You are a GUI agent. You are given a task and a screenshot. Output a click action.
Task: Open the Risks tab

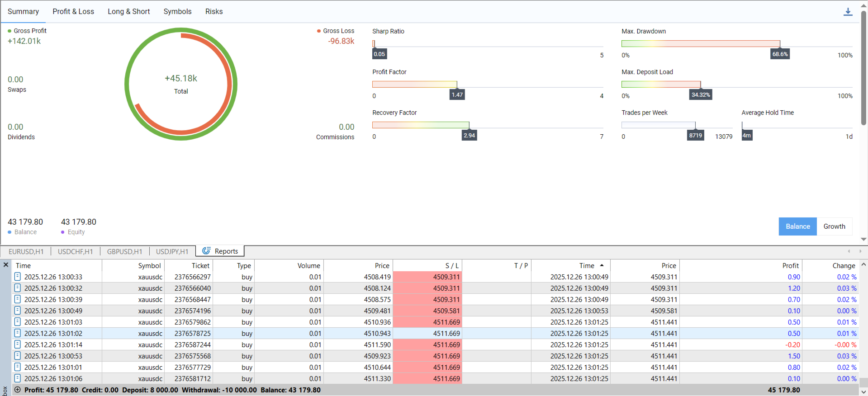click(214, 11)
